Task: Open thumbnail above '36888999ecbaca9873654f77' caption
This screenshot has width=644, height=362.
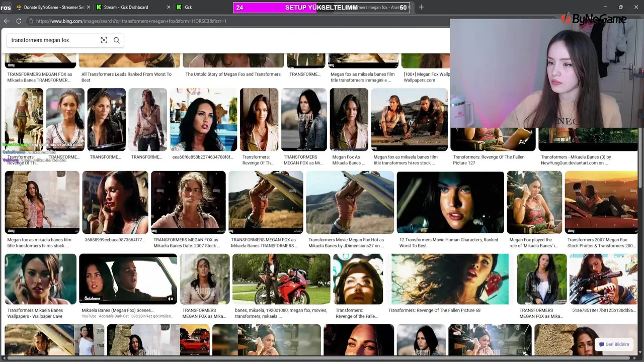Action: [x=115, y=202]
